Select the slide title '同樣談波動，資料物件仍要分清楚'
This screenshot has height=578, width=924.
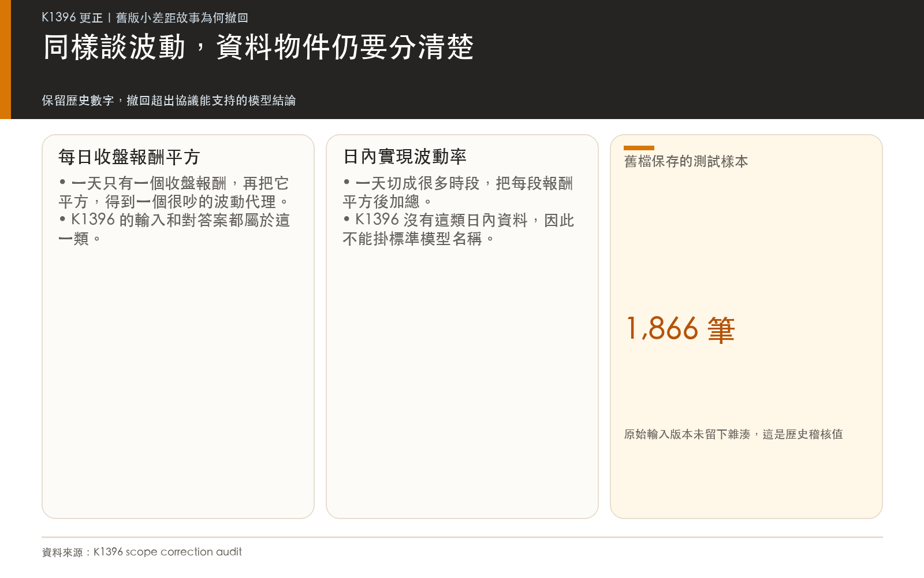258,47
